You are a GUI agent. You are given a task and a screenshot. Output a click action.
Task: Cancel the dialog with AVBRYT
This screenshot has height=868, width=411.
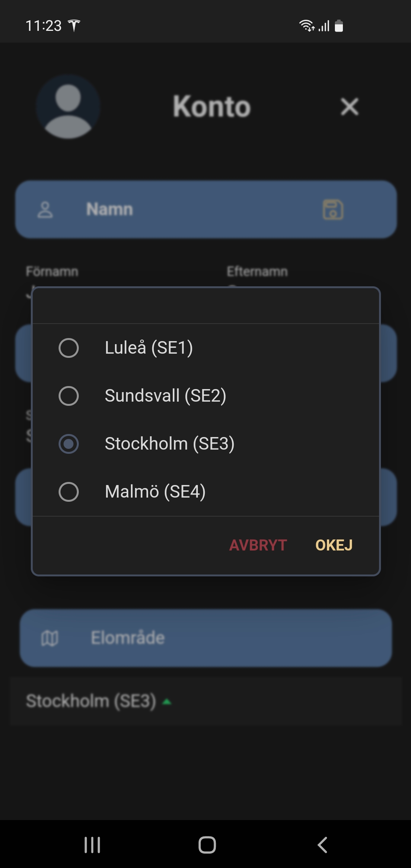click(x=258, y=545)
